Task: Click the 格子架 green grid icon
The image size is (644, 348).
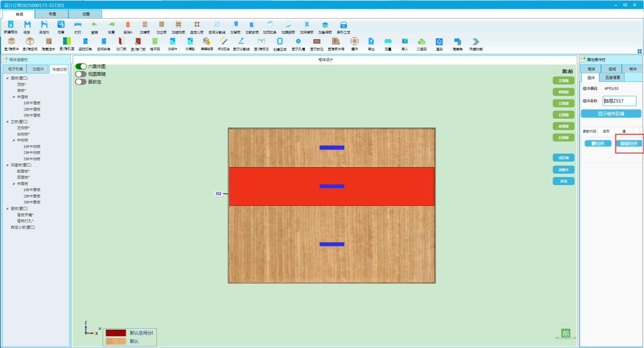Action: [x=155, y=41]
